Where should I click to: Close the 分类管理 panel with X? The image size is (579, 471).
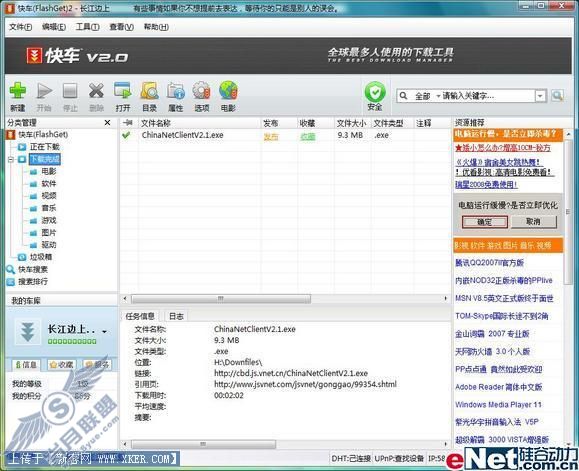click(107, 123)
